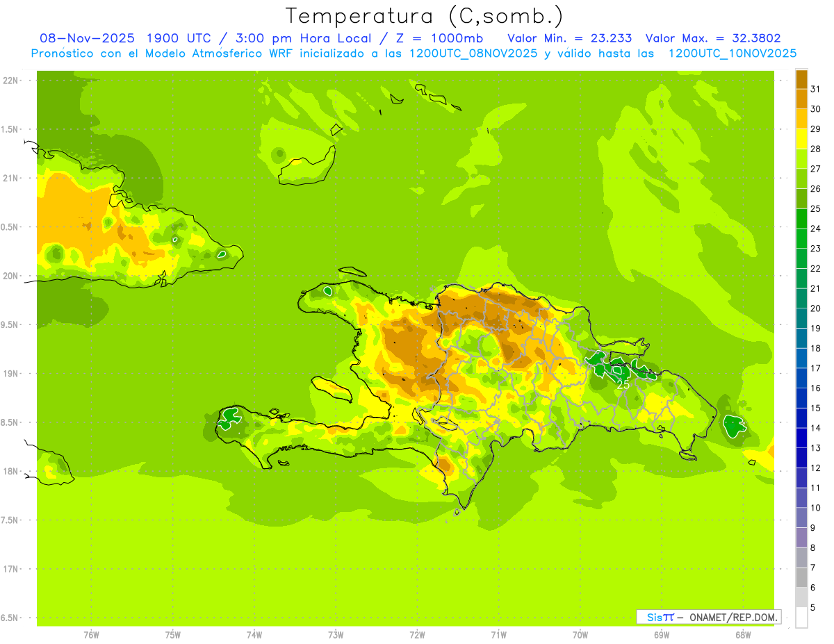Click the "25" contour label on the map

(x=623, y=384)
